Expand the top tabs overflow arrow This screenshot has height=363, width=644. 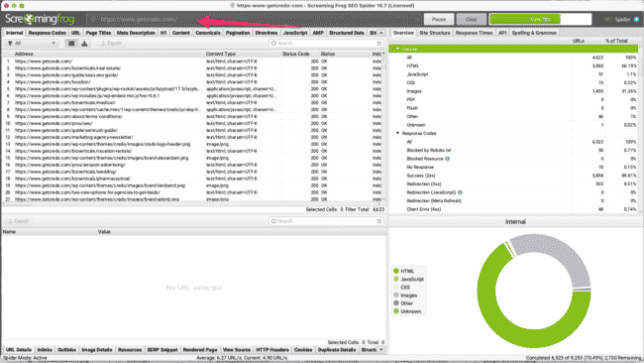click(x=381, y=33)
